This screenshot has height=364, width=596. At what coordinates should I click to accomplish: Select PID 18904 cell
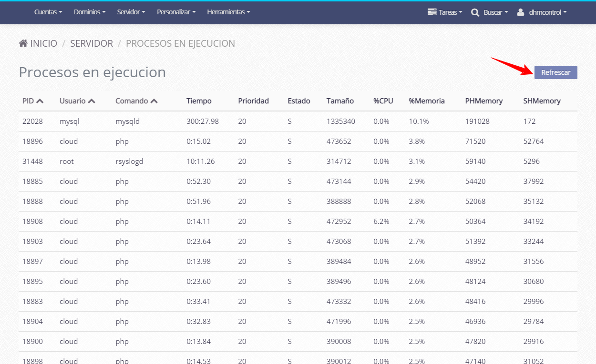click(x=32, y=322)
